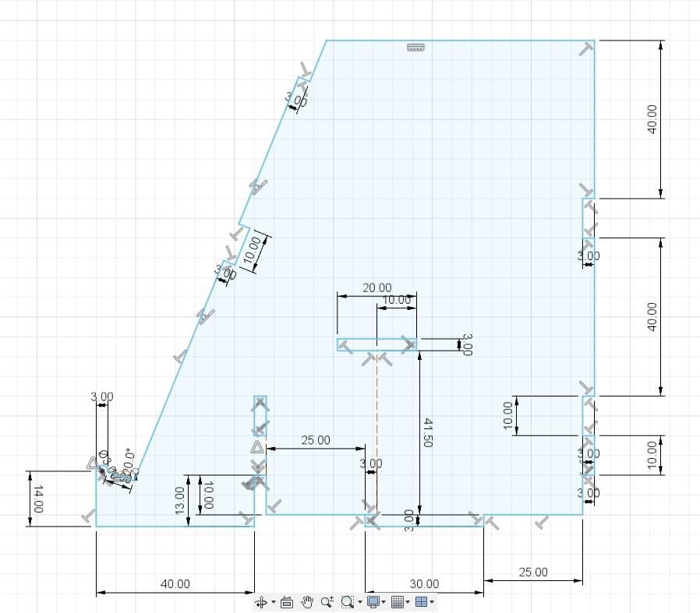Click the hatched section marker above the sketch
This screenshot has height=613, width=700.
tap(415, 47)
